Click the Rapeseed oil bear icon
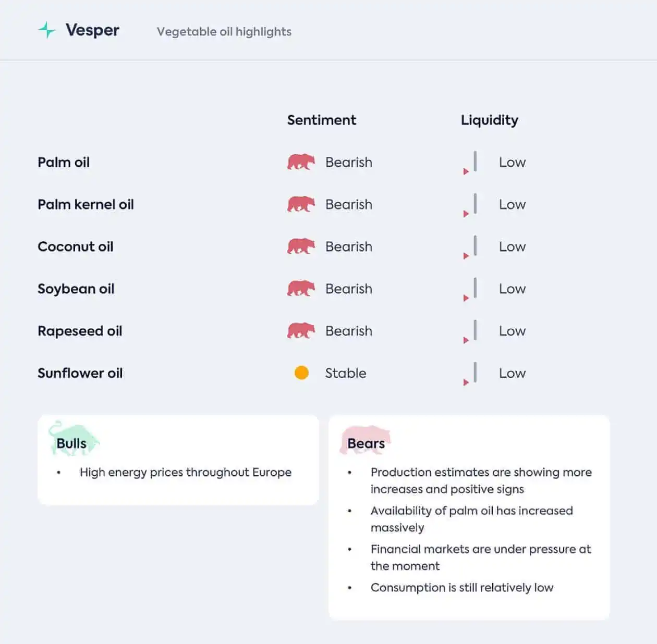Image resolution: width=657 pixels, height=644 pixels. (x=301, y=331)
